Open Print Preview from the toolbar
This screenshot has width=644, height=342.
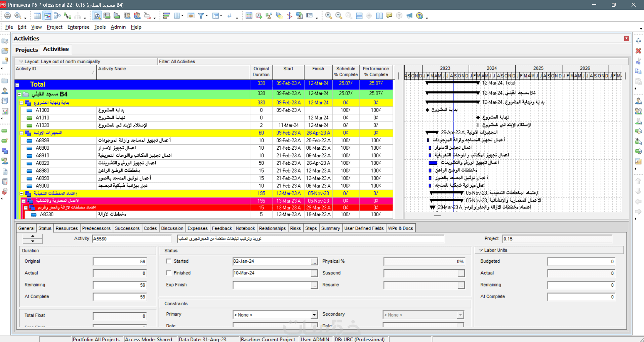(x=18, y=16)
